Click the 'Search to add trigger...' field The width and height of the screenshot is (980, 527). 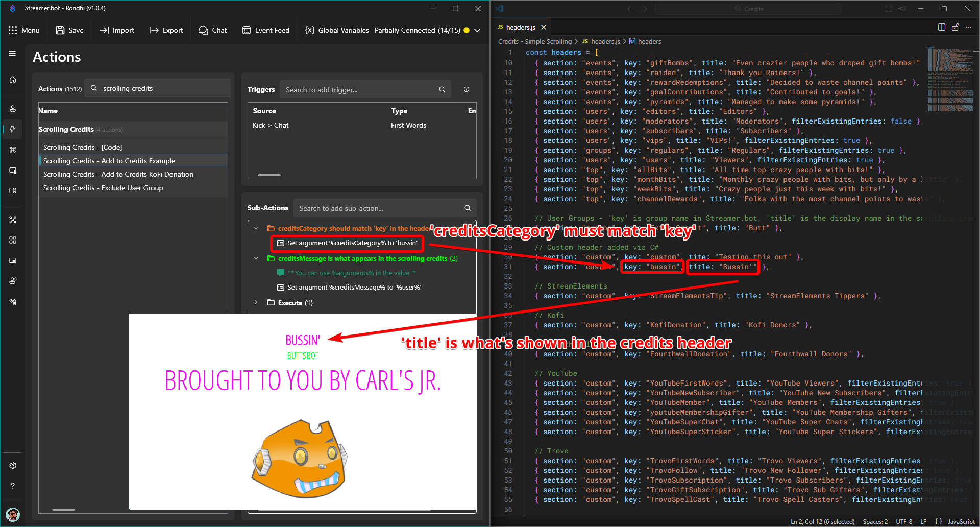365,90
